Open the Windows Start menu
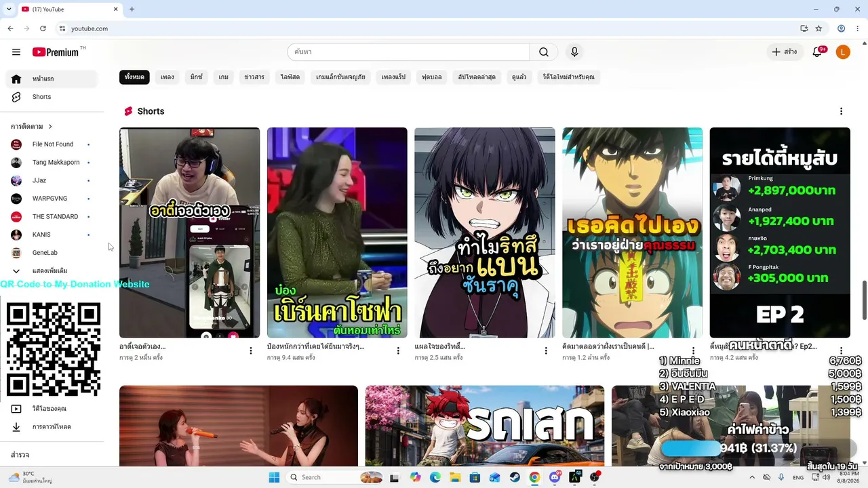This screenshot has width=868, height=488. pyautogui.click(x=274, y=477)
